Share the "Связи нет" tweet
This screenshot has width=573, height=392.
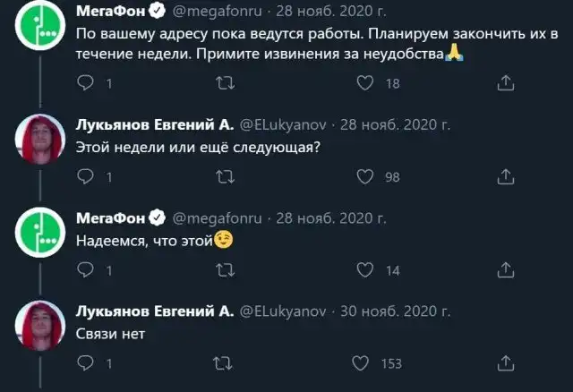[x=504, y=363]
